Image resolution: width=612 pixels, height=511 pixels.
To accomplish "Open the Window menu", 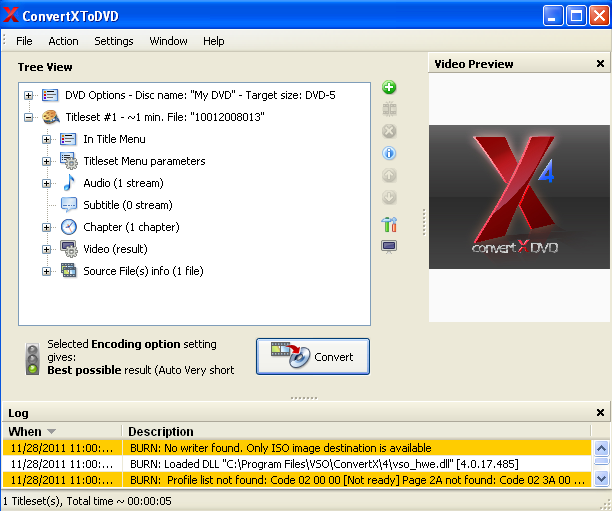I will click(x=168, y=41).
